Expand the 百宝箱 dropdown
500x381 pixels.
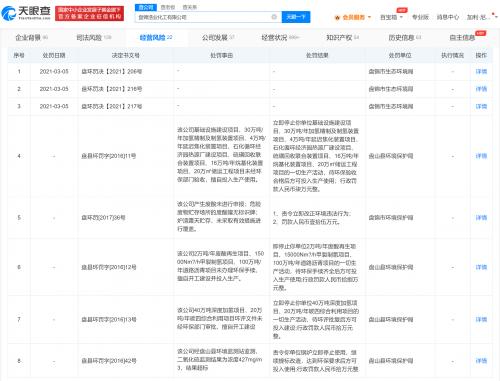pos(391,17)
